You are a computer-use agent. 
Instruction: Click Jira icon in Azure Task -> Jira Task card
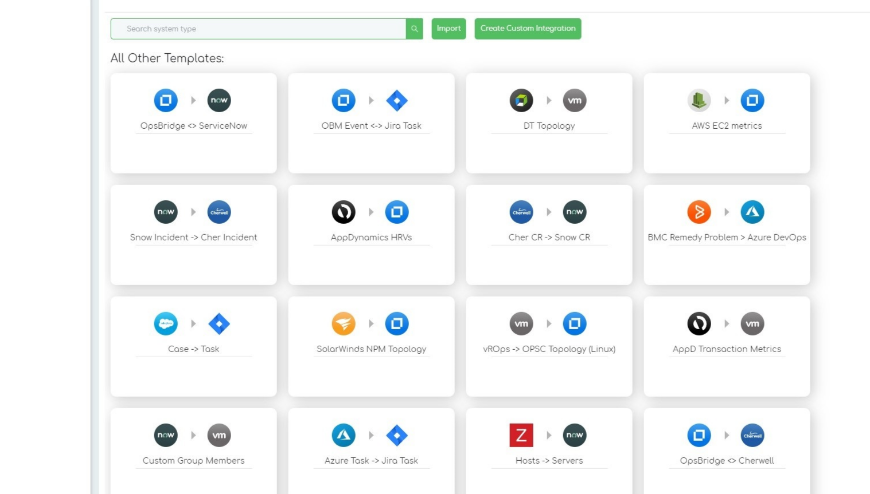(397, 435)
